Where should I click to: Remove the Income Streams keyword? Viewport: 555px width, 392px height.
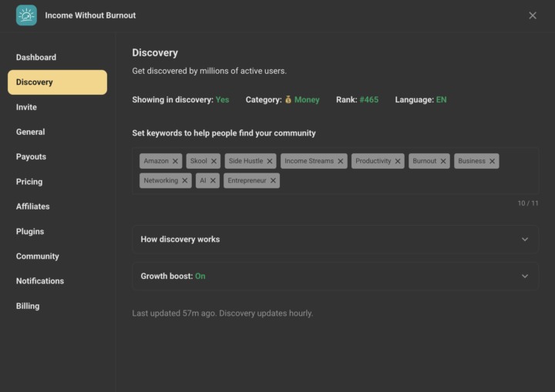[x=341, y=161]
